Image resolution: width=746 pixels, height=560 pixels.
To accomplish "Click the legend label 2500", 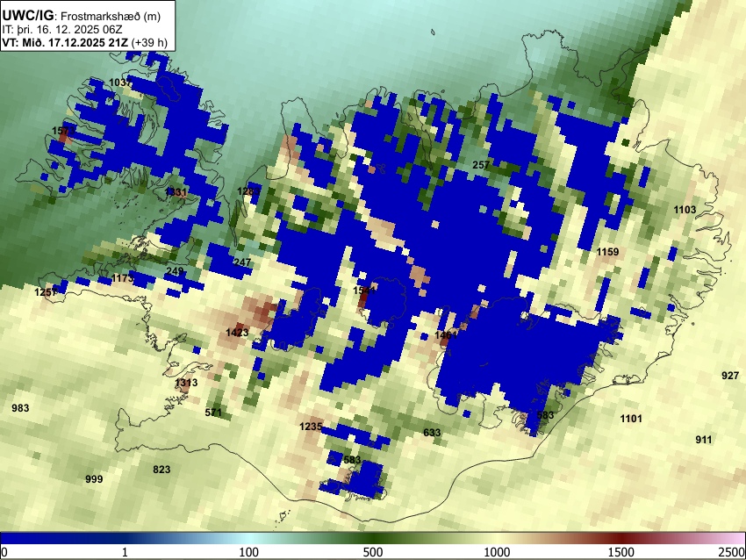I will point(732,552).
